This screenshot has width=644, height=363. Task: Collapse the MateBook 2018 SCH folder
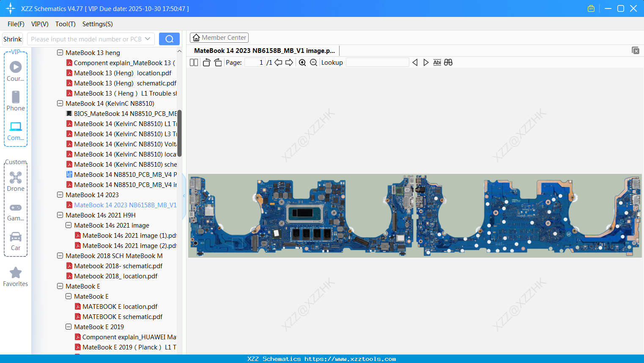point(60,256)
